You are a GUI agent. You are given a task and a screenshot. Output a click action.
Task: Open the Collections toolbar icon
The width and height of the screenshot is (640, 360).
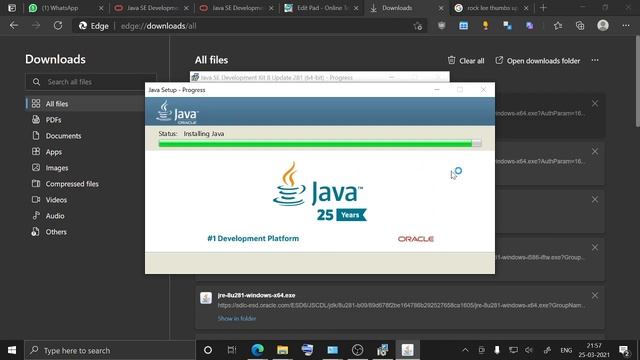pos(580,26)
